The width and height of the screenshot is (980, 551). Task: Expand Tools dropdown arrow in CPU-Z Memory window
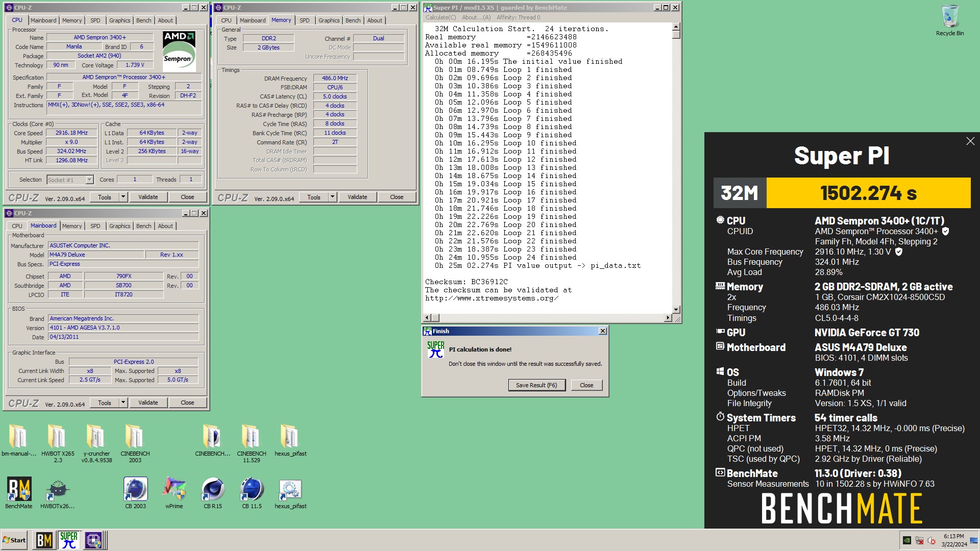pyautogui.click(x=332, y=197)
